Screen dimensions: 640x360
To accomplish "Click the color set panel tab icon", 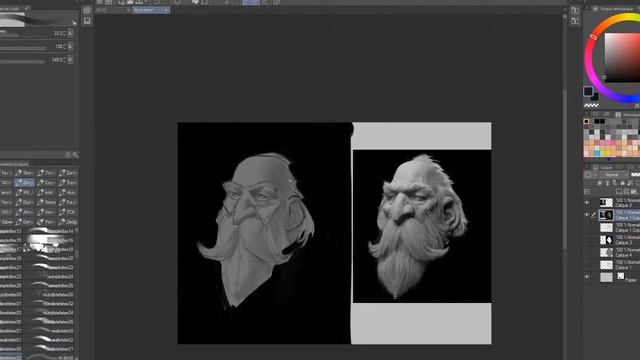I will 618,115.
